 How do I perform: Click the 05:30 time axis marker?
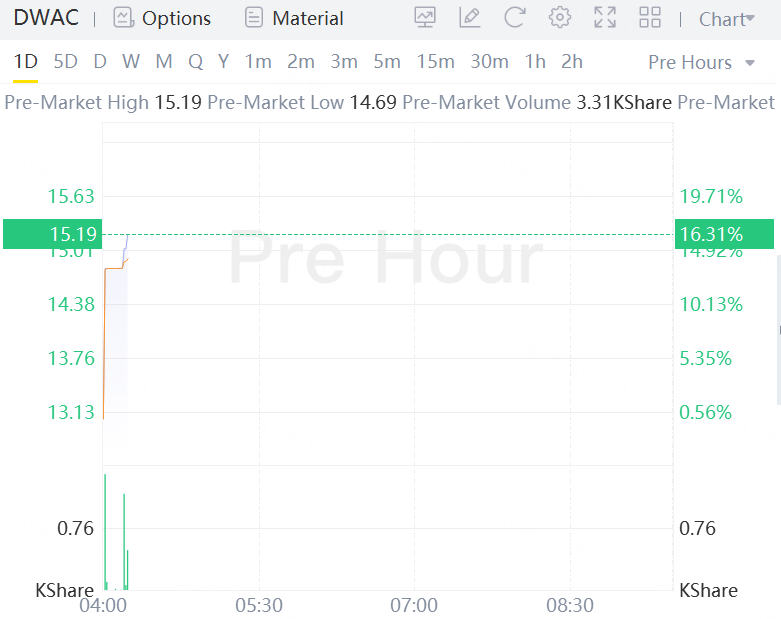(259, 606)
